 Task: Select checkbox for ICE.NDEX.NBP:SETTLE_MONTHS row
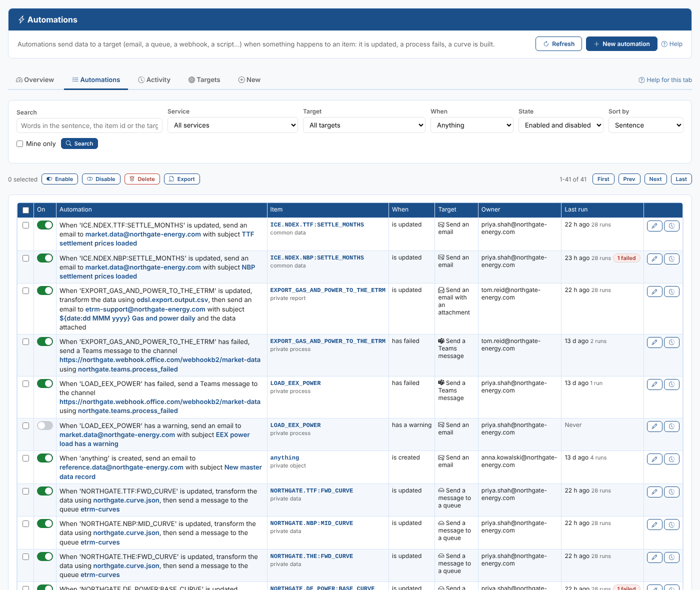[26, 258]
